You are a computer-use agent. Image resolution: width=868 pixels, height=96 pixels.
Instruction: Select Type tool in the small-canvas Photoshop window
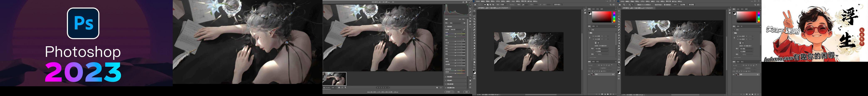coord(474,54)
